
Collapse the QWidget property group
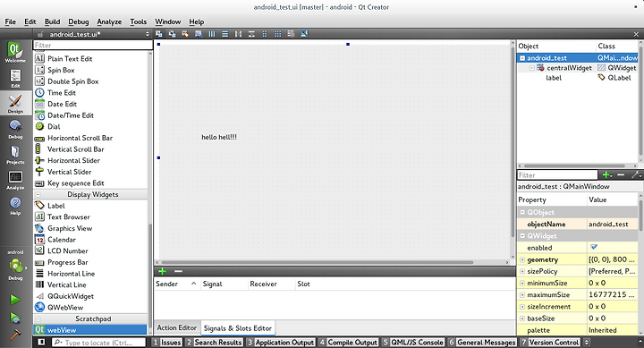coord(522,236)
